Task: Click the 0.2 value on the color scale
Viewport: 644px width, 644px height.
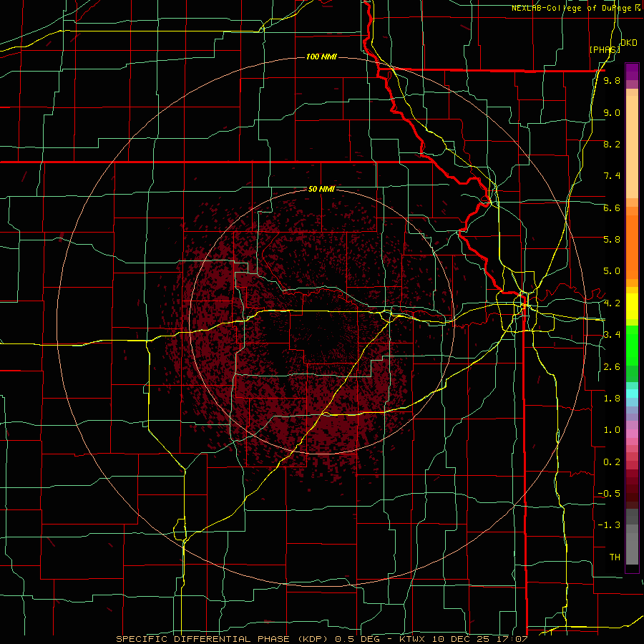Action: 612,462
